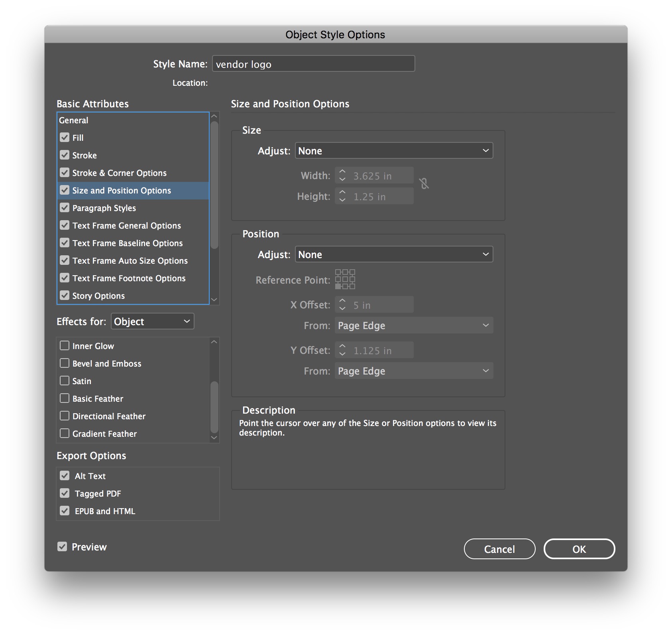Enable the Basic Feather effect

click(x=65, y=398)
